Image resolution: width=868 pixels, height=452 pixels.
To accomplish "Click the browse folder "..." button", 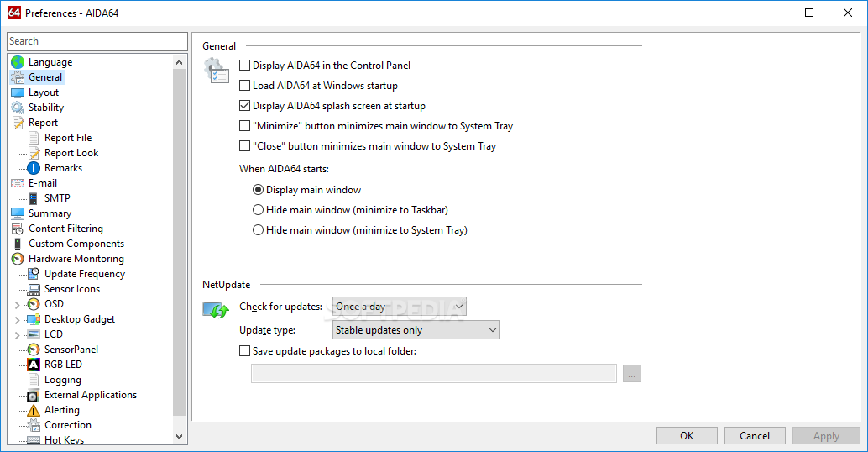I will click(x=631, y=374).
